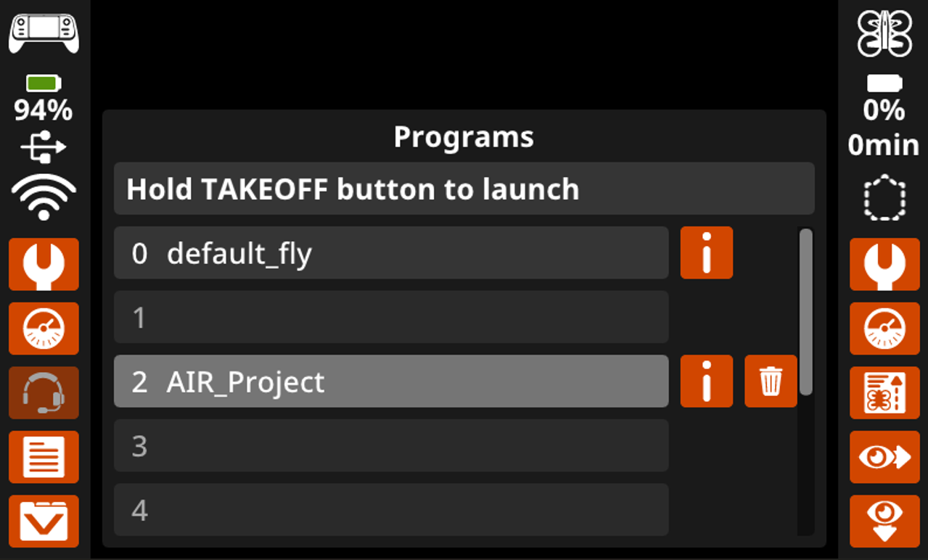Open the logs document icon
This screenshot has height=560, width=928.
(x=44, y=458)
